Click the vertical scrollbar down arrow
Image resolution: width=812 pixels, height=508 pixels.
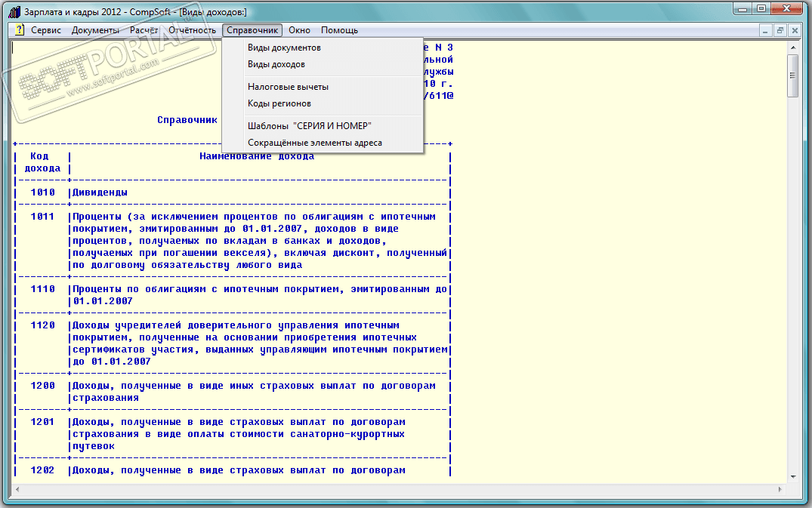793,476
